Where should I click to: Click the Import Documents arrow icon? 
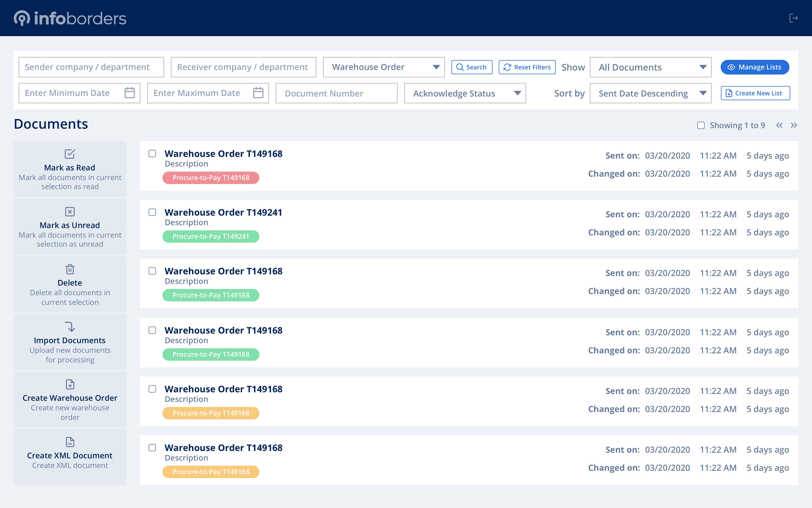pos(70,327)
